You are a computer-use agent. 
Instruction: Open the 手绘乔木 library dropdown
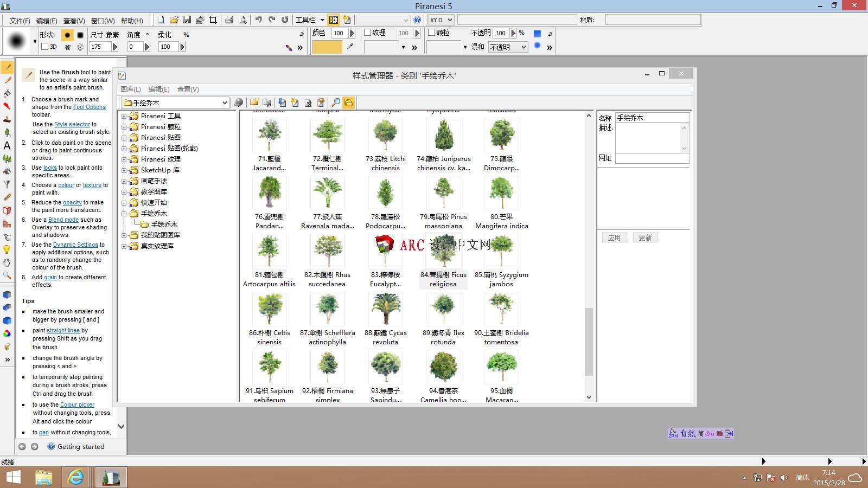225,102
